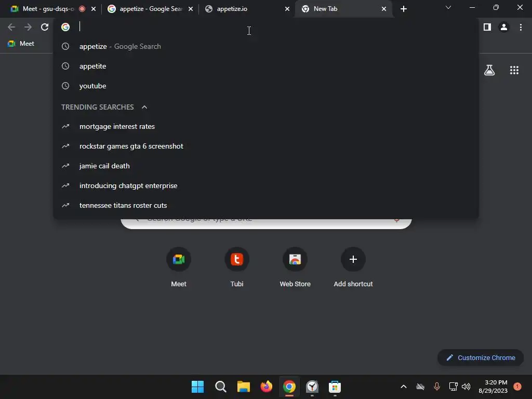Choose the 'appetite' history suggestion

tap(265, 66)
